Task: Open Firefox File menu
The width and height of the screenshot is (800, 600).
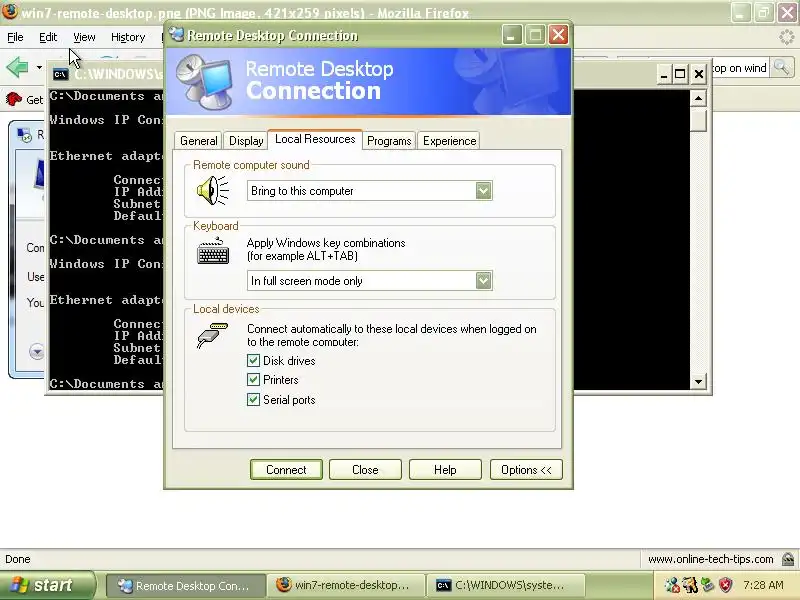Action: click(x=15, y=37)
